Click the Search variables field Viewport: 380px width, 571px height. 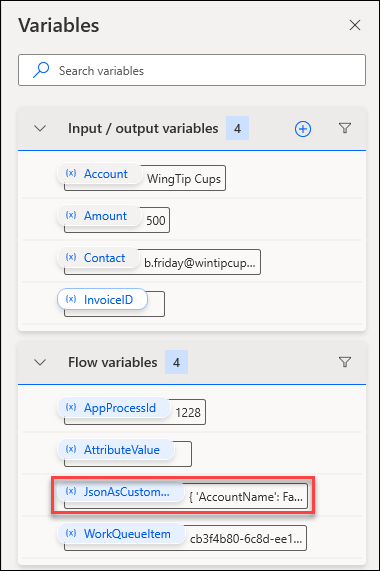(192, 70)
